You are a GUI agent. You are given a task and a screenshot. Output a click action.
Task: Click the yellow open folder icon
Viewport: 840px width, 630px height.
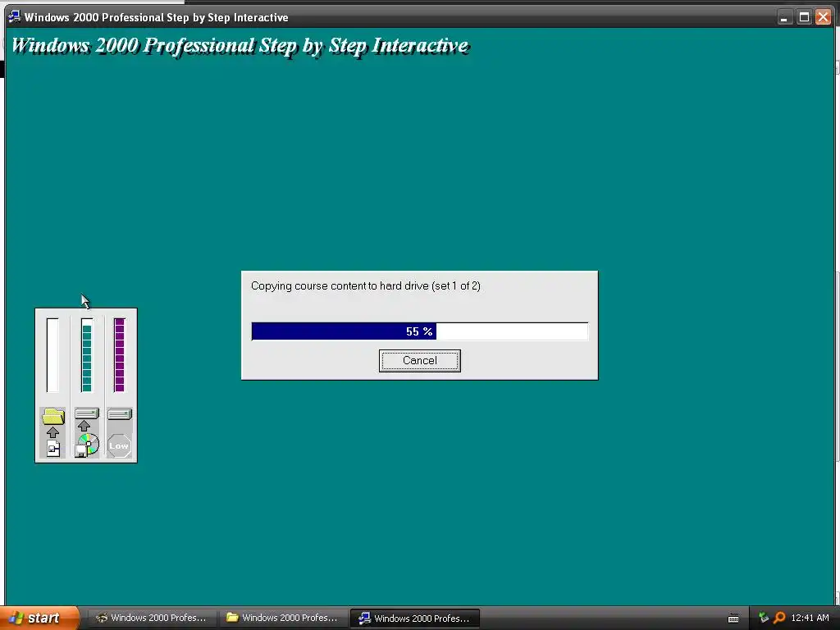(x=53, y=416)
